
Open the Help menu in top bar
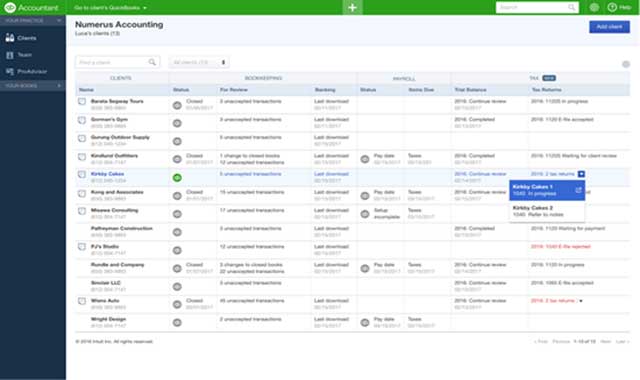click(619, 7)
